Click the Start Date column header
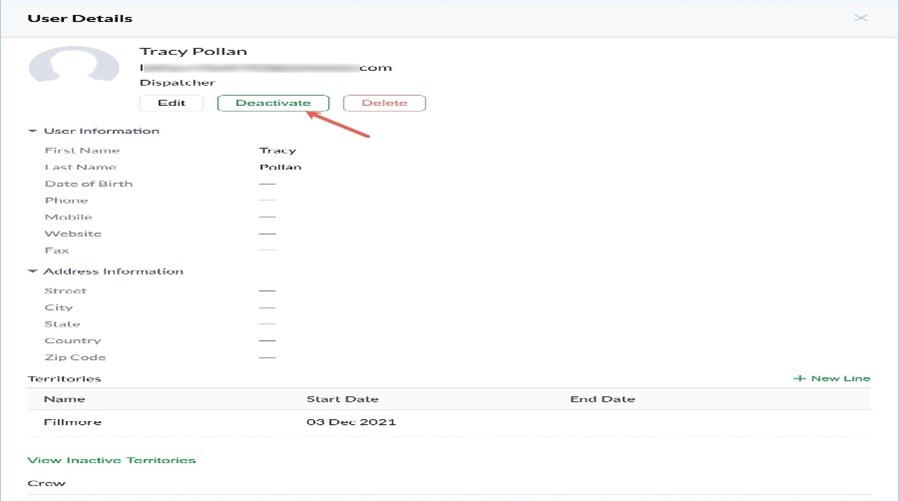Viewport: 899px width, 501px height. click(342, 399)
